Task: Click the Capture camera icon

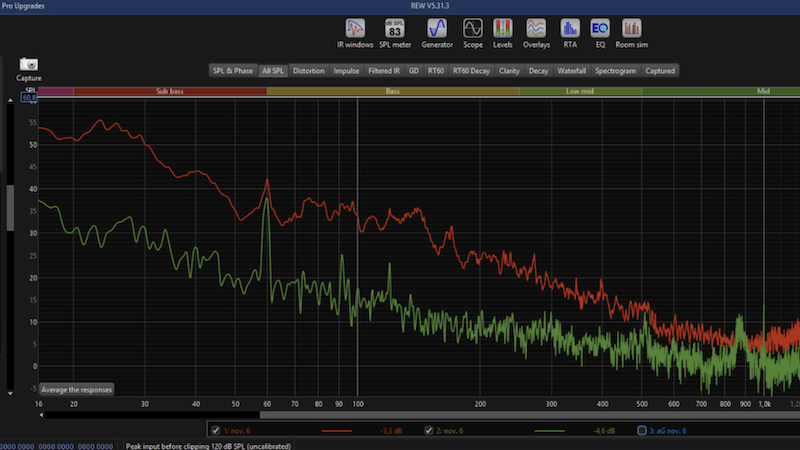Action: (29, 65)
